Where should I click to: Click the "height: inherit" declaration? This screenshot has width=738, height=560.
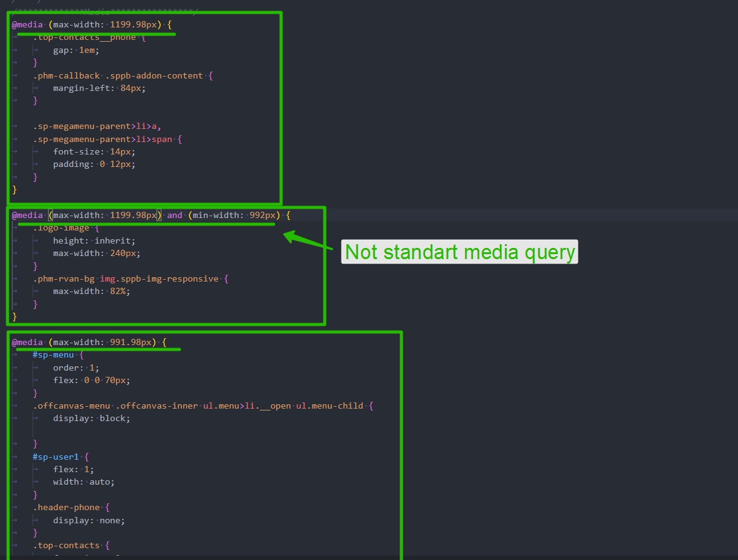tap(93, 240)
